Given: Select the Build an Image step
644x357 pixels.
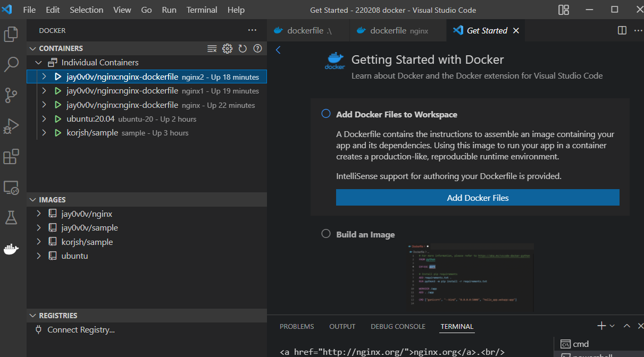Looking at the screenshot, I should (365, 234).
